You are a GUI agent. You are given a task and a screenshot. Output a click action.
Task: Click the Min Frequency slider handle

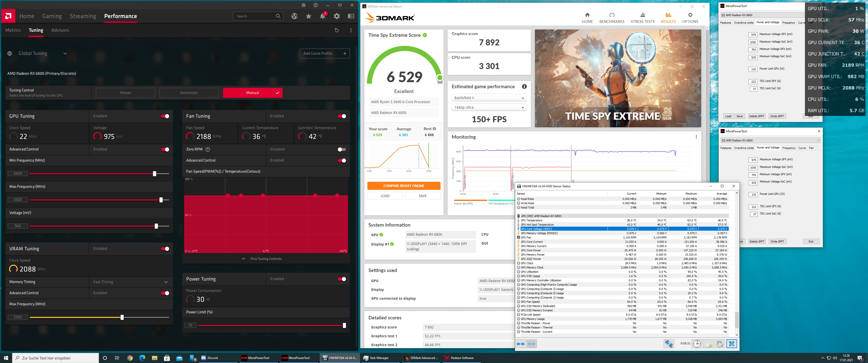point(154,174)
